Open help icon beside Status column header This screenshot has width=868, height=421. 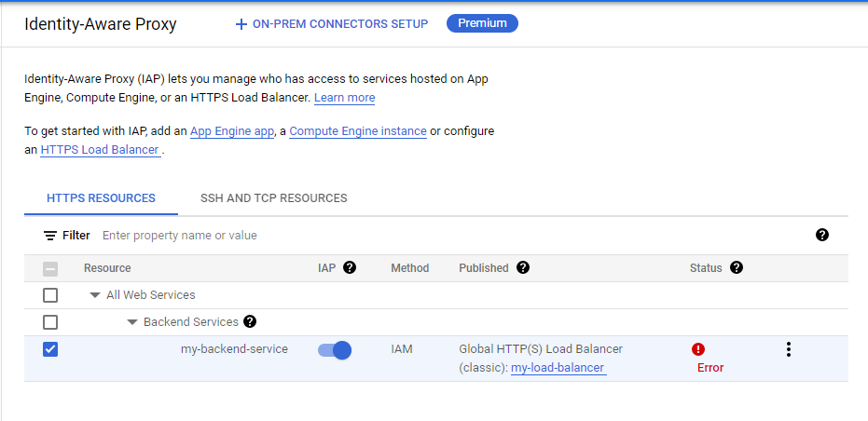(737, 267)
